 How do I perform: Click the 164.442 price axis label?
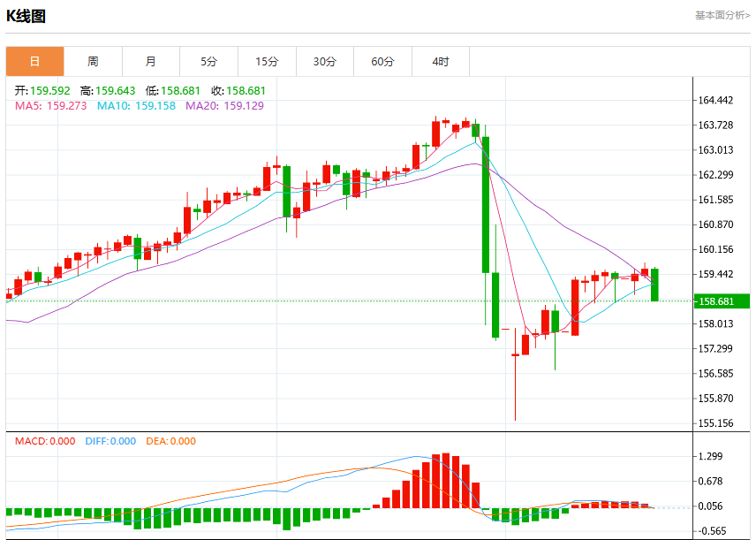(x=715, y=101)
